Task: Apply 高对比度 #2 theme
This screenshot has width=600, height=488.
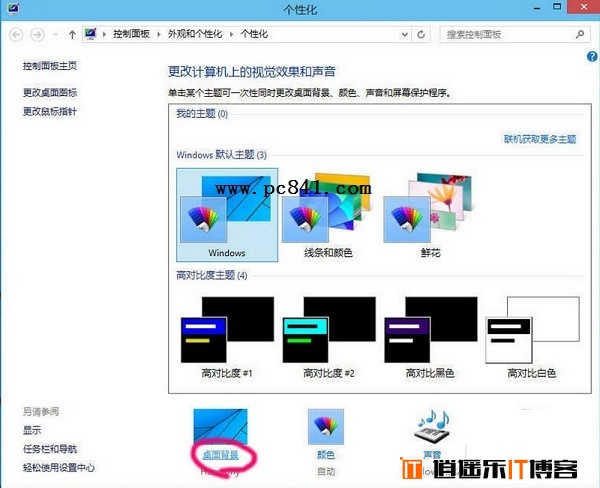Action: (328, 336)
